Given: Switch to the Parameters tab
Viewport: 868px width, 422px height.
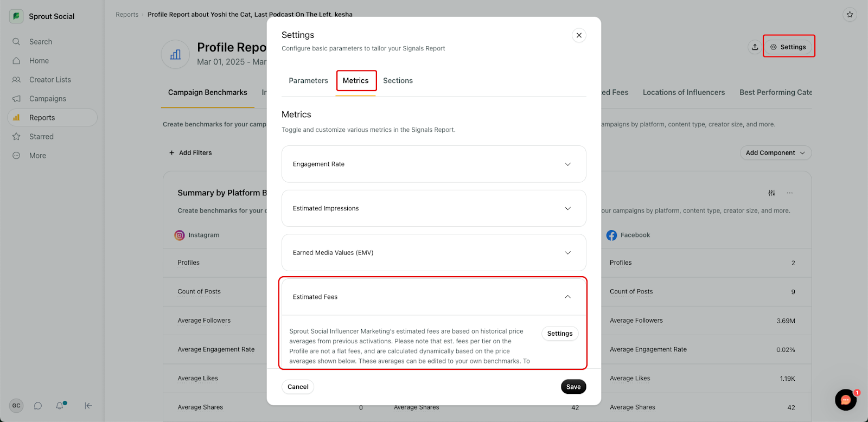Looking at the screenshot, I should 308,81.
